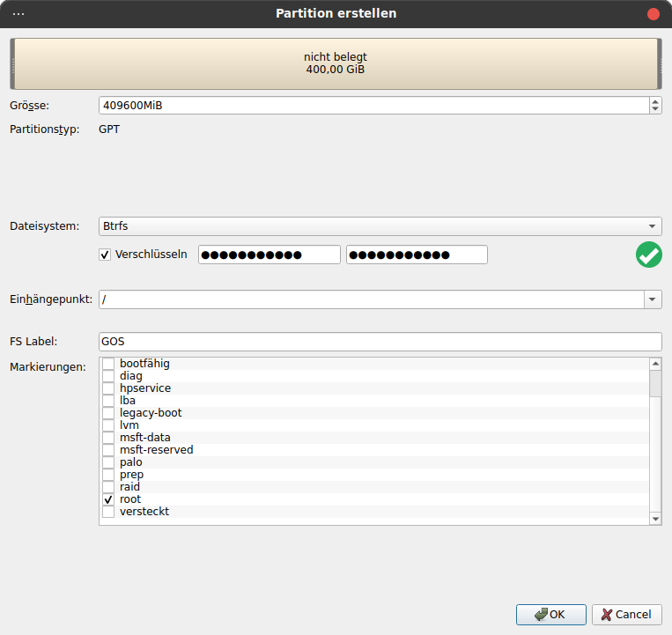Enable the bootfähig flag checkbox
The width and height of the screenshot is (672, 635).
coord(108,364)
